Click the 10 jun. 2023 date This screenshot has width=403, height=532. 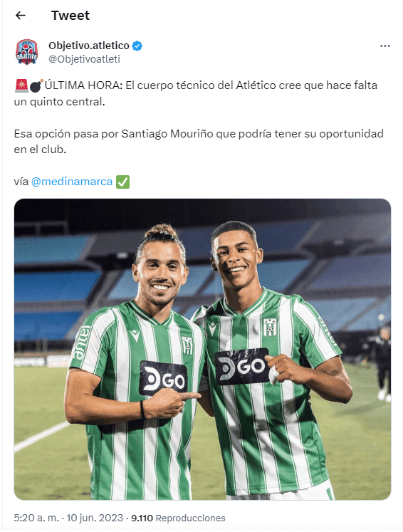tap(94, 518)
